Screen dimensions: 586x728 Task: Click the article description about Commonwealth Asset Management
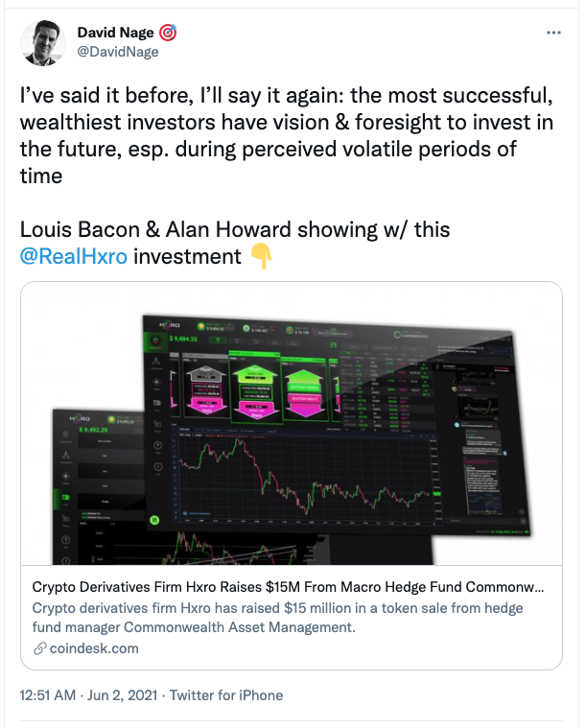(x=278, y=618)
